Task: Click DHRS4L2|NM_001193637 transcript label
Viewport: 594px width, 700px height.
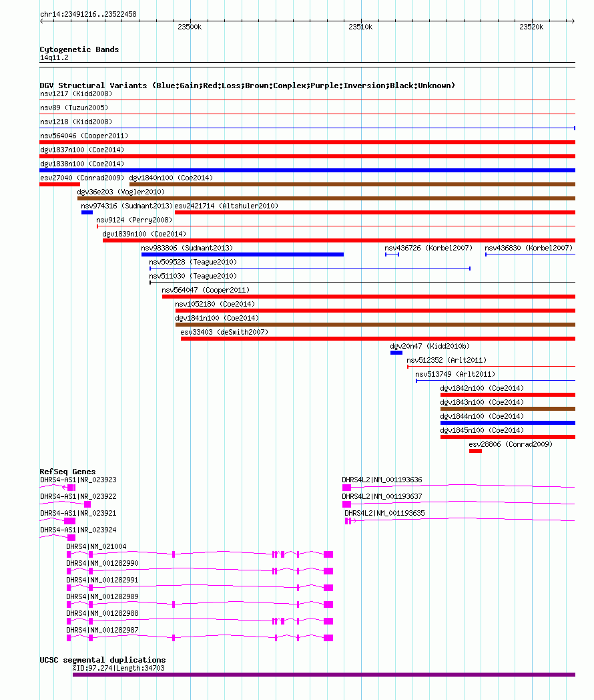Action: click(x=382, y=496)
